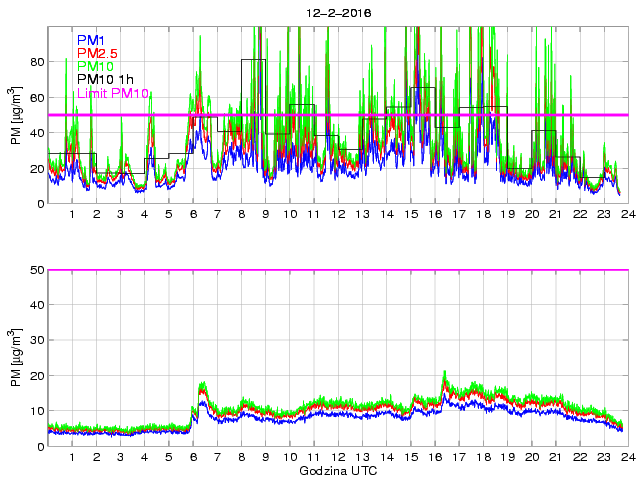Click the lower chart's spike just after hour 6
This screenshot has width=640, height=480.
pyautogui.click(x=202, y=385)
